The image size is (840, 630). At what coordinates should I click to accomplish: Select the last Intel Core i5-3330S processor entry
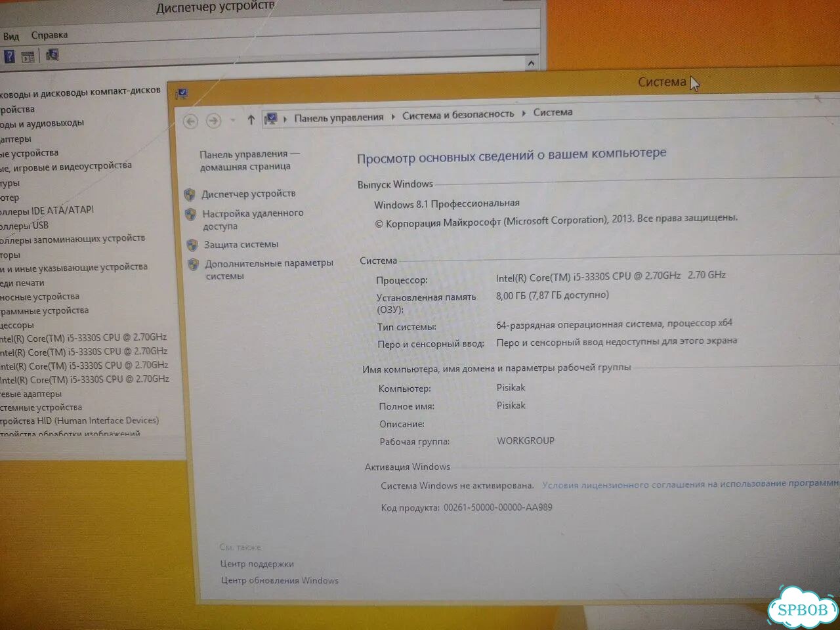click(85, 379)
